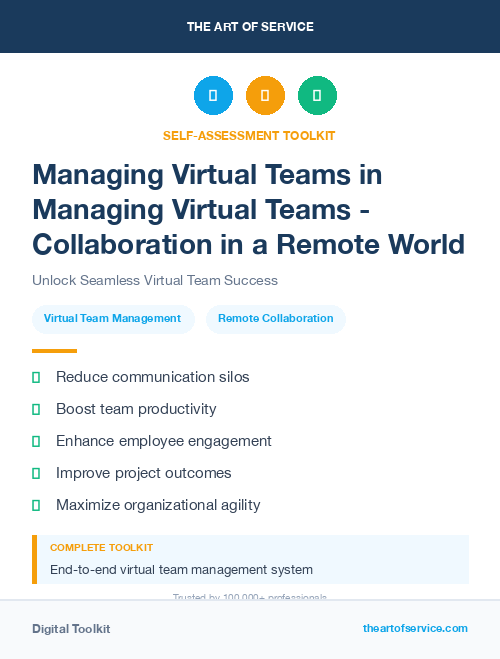Select the Virtual Team Management tag
The height and width of the screenshot is (659, 500).
click(x=113, y=319)
